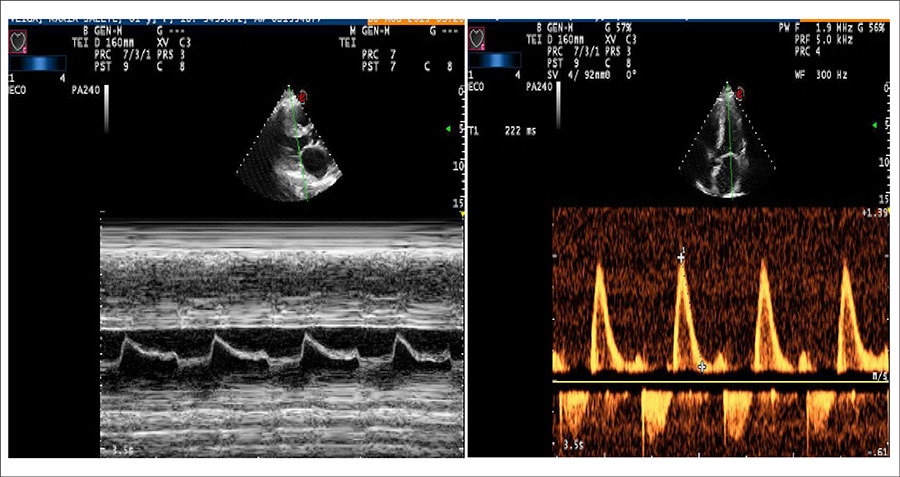Click the grayscale bar beside PA240 in Doppler panel

557,106
